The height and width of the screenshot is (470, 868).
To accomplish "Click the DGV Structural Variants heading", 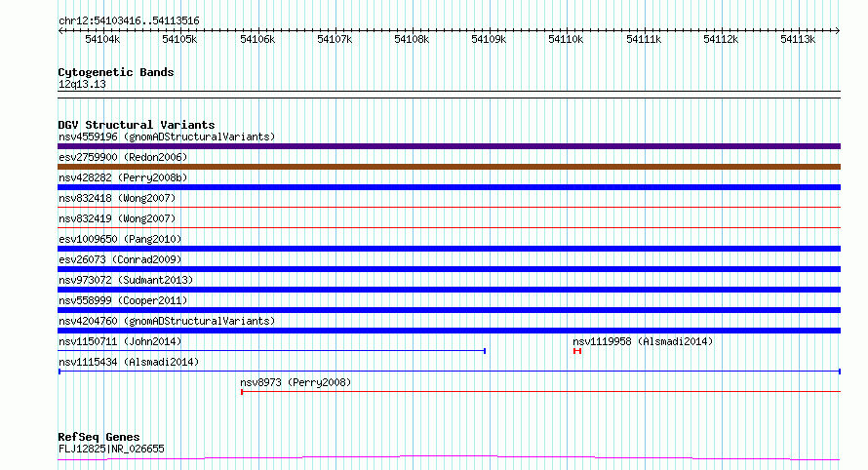I will tap(137, 125).
